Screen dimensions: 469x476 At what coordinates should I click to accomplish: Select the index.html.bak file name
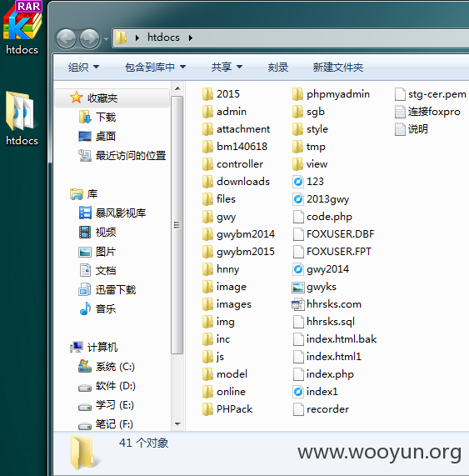(342, 339)
